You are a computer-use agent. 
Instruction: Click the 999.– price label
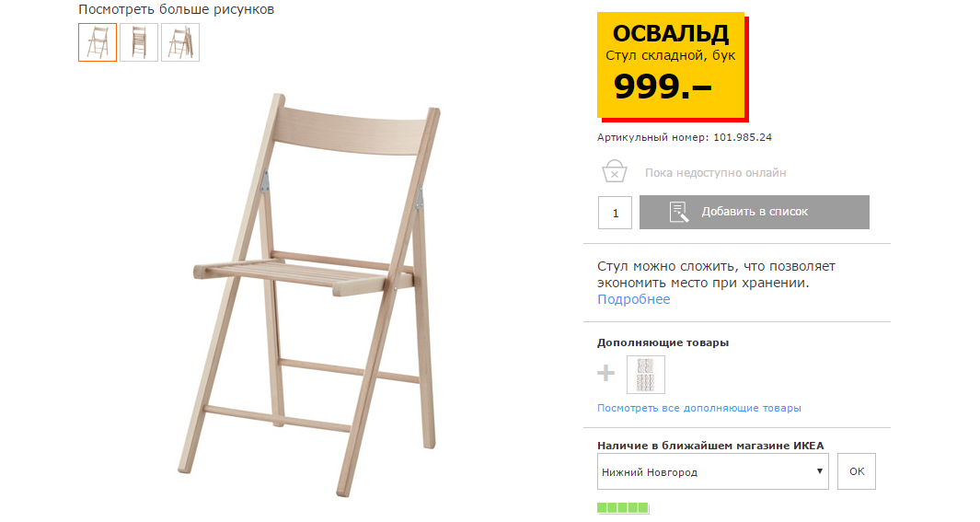tap(663, 87)
